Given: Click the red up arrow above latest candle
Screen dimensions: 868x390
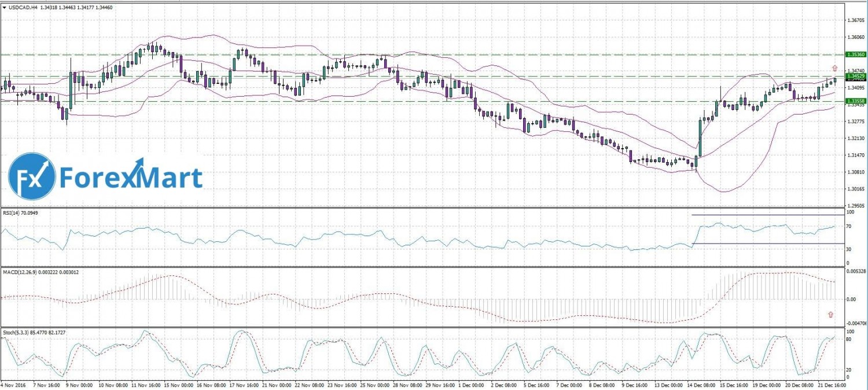Looking at the screenshot, I should (834, 68).
